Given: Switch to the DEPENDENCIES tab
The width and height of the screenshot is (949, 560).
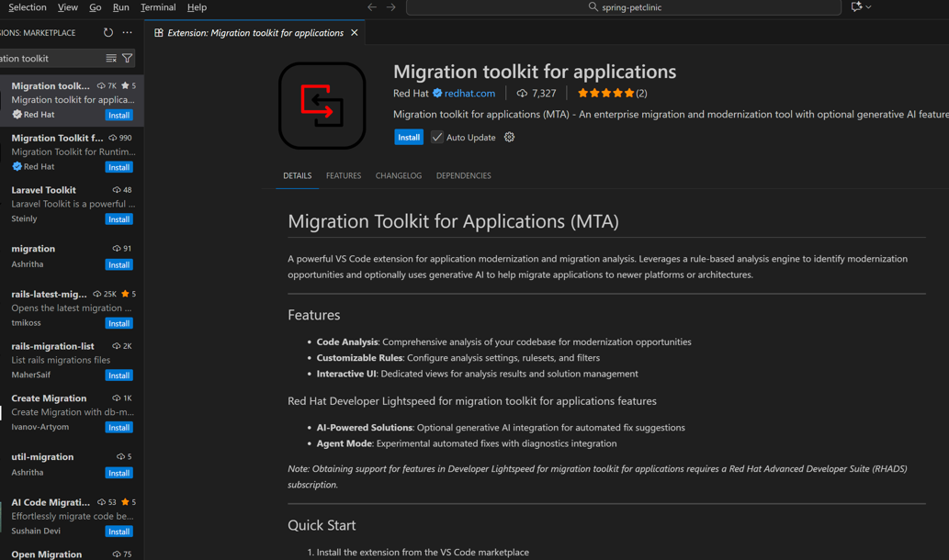Looking at the screenshot, I should (x=464, y=175).
